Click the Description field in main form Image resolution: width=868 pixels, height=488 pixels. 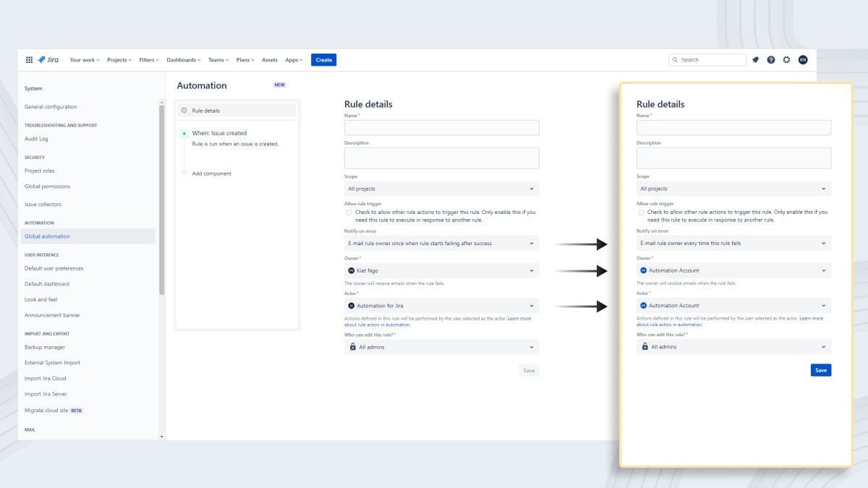point(442,158)
